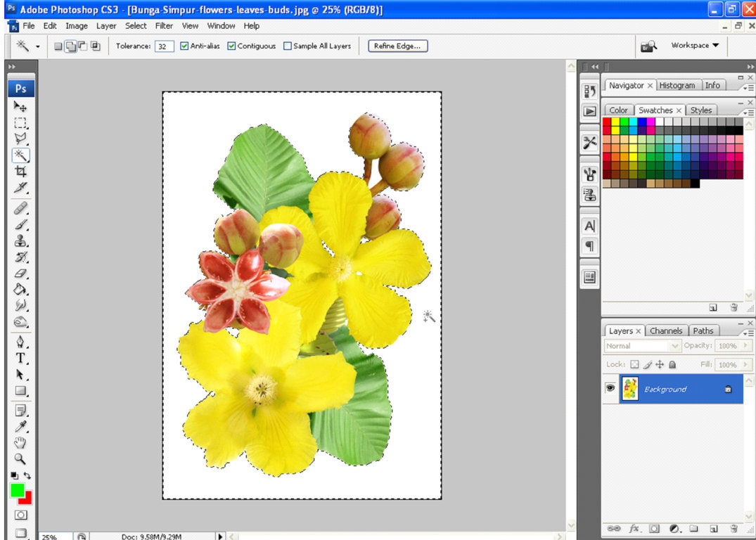Image resolution: width=756 pixels, height=540 pixels.
Task: Choose Intersect with selection mode
Action: (x=96, y=46)
